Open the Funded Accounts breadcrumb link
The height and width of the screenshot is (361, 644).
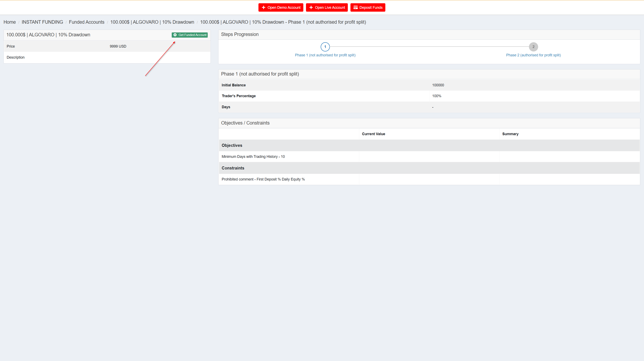[x=86, y=22]
